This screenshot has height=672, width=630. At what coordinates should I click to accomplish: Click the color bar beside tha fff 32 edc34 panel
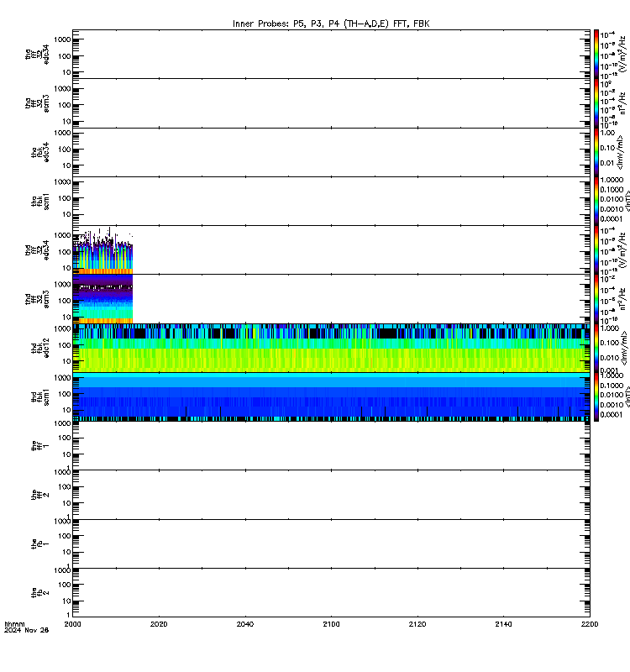[596, 54]
